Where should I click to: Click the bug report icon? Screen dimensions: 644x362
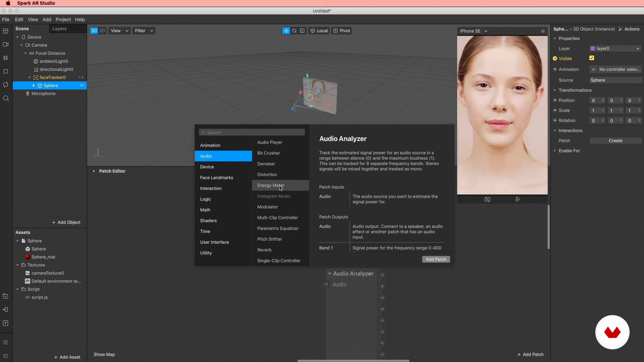coord(6,343)
